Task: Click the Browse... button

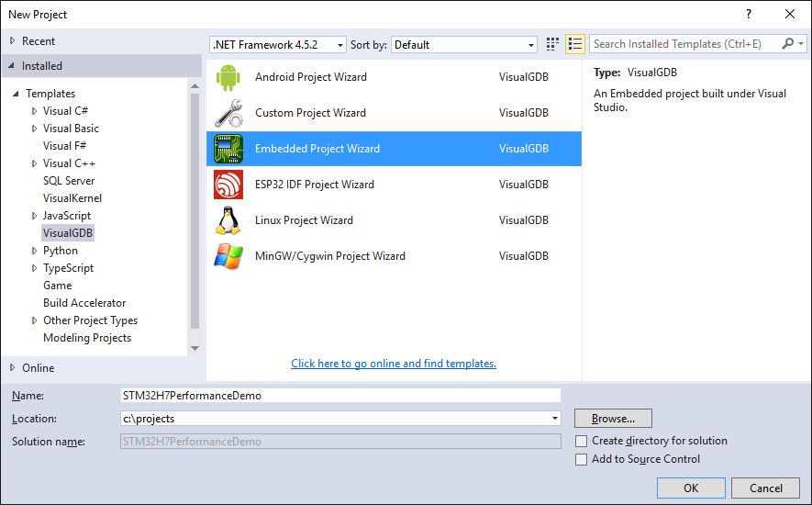Action: pos(613,419)
